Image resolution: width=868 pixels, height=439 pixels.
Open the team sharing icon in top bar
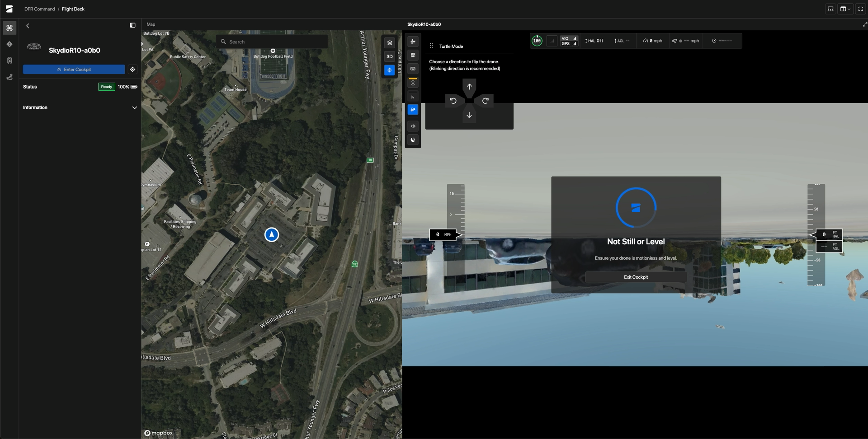point(830,9)
